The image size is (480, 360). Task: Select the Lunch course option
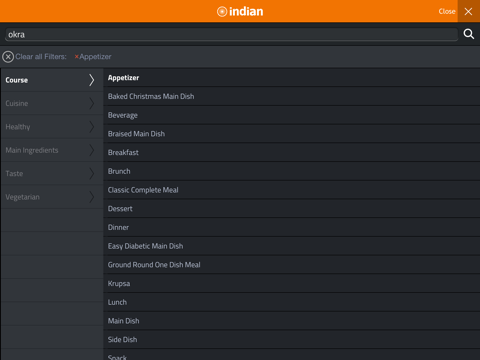(x=292, y=302)
